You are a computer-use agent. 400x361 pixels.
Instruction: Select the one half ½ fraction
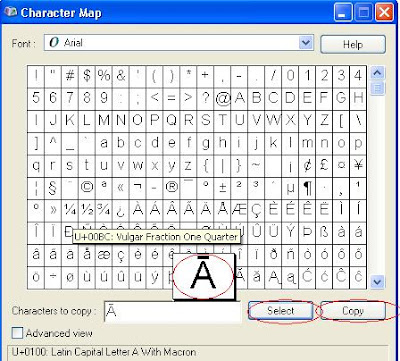87,211
